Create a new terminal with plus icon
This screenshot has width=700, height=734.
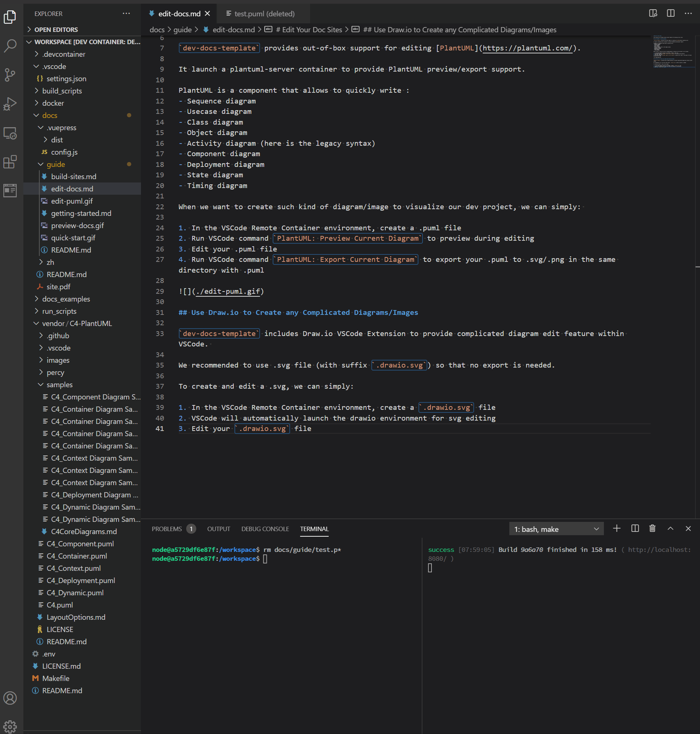pyautogui.click(x=617, y=529)
